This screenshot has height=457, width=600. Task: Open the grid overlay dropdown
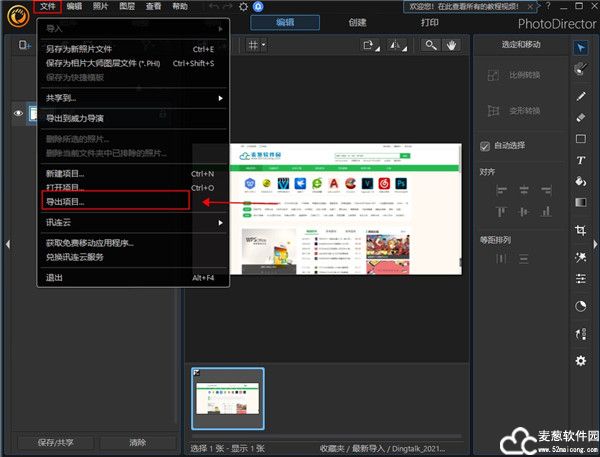point(257,45)
